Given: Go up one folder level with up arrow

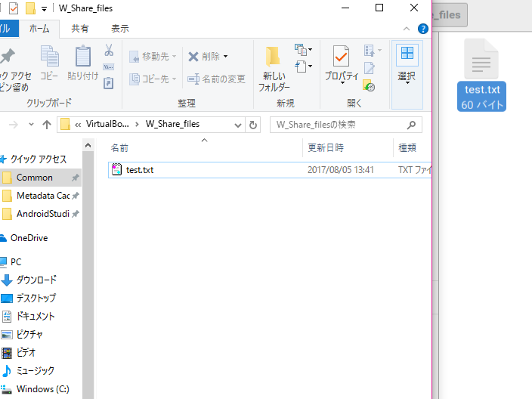Looking at the screenshot, I should pyautogui.click(x=47, y=125).
